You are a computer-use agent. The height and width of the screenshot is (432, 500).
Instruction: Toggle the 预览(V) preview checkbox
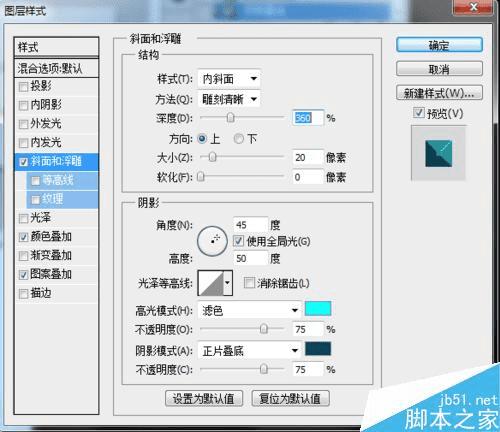click(419, 113)
